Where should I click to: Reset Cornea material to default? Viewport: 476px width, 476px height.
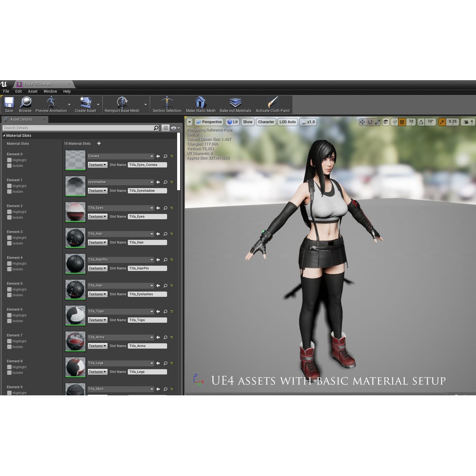tap(172, 156)
